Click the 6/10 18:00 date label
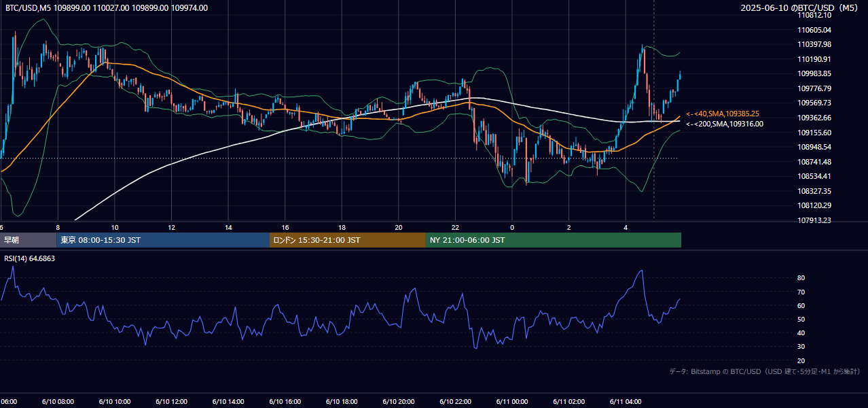The image size is (868, 408). click(342, 401)
